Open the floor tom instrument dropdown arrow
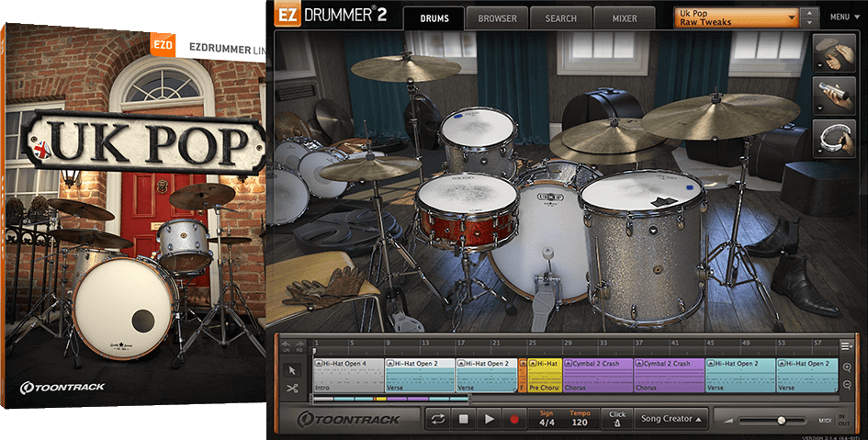Viewport: 868px width, 440px height. [653, 230]
